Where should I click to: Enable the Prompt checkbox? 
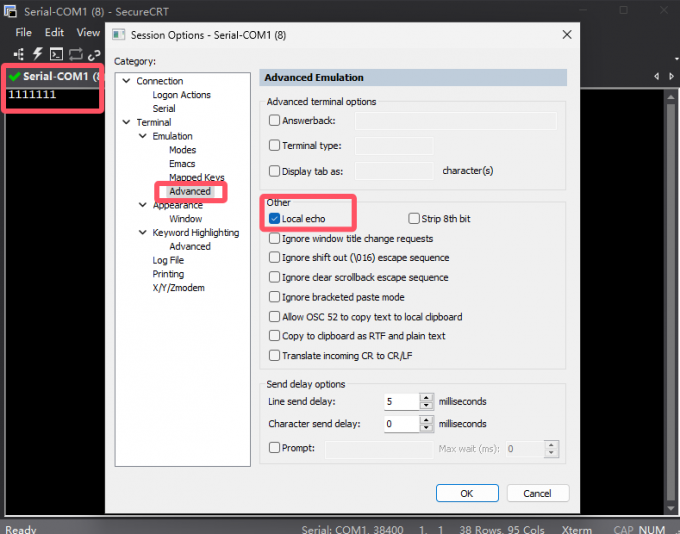[x=274, y=448]
